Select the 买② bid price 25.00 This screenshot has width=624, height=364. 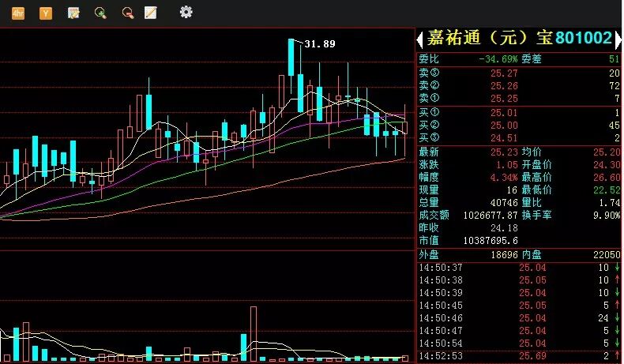[504, 126]
